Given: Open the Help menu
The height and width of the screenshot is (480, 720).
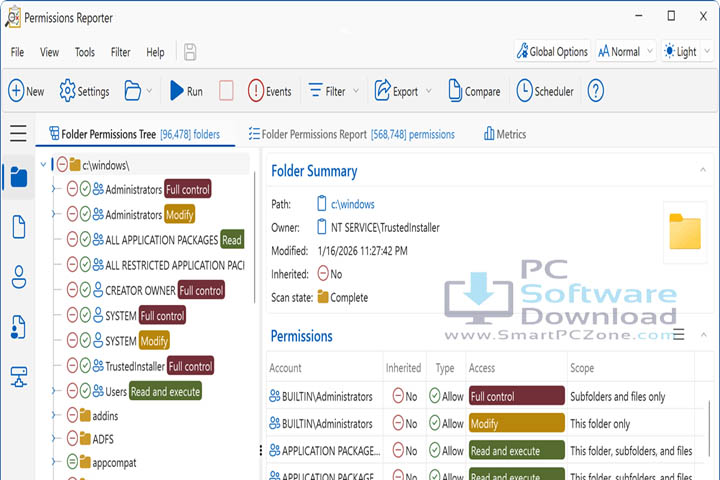Looking at the screenshot, I should pos(155,52).
